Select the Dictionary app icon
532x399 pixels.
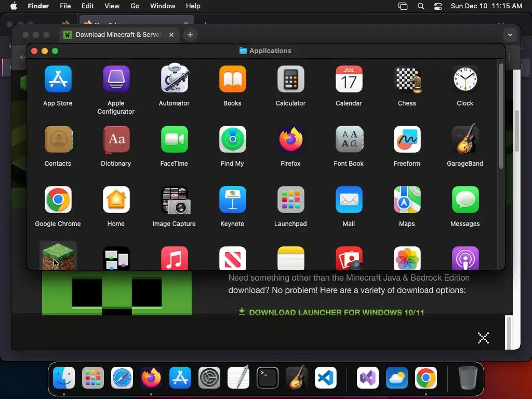pos(116,139)
